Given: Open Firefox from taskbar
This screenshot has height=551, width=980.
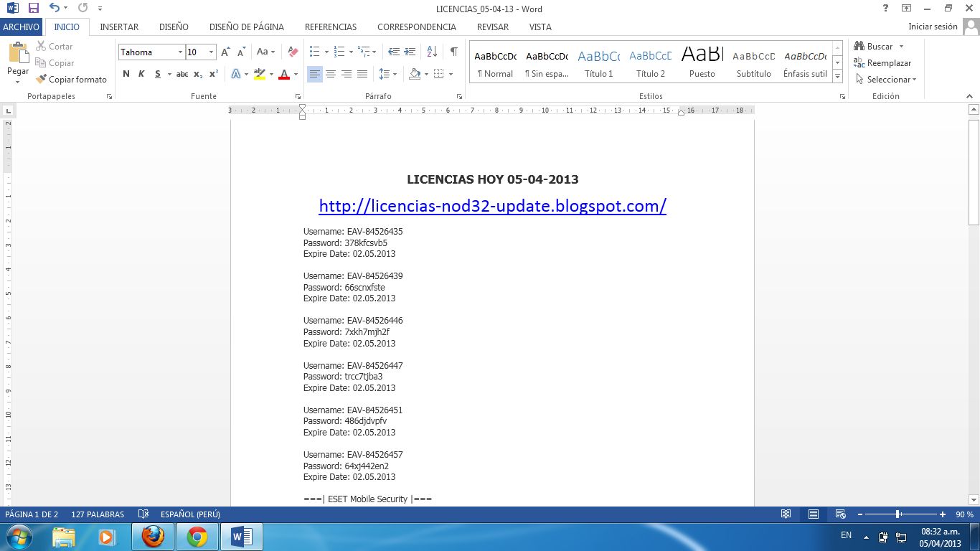Looking at the screenshot, I should coord(153,536).
